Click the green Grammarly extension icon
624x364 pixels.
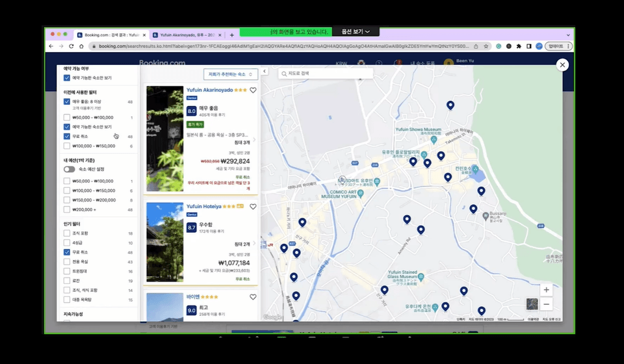(499, 46)
